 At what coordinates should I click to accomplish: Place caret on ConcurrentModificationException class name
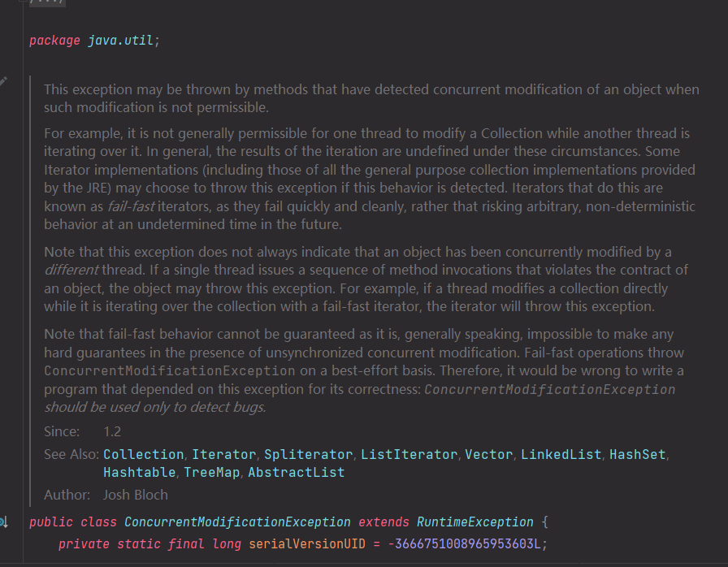pos(237,522)
